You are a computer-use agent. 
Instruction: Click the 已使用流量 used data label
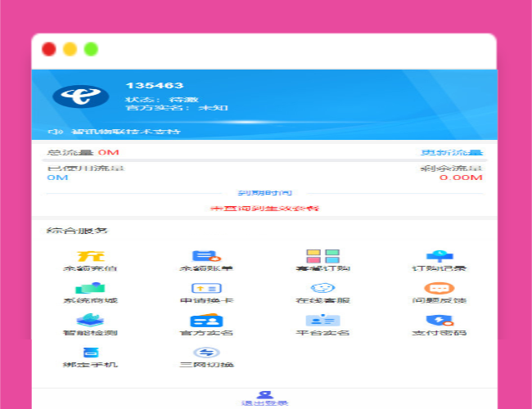click(85, 169)
